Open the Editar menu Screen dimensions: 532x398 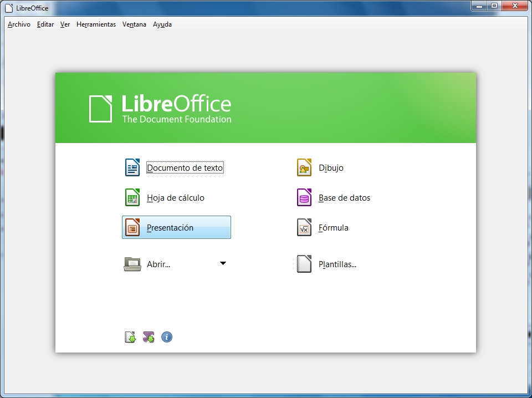[45, 24]
